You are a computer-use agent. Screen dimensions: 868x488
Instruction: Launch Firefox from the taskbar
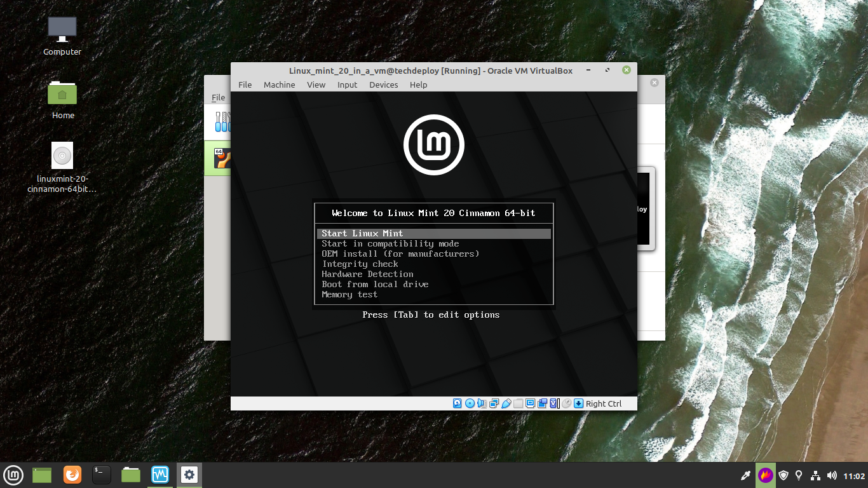click(x=72, y=475)
